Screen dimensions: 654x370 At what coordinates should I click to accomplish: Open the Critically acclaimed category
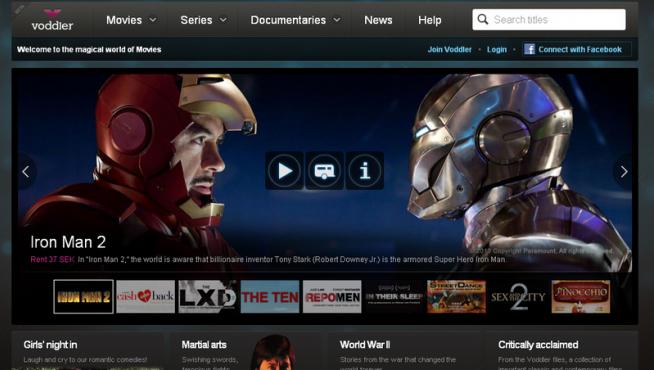538,345
